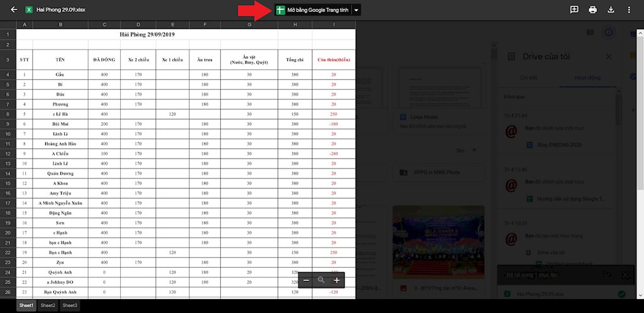Dismiss the upload complete notification
This screenshot has height=313, width=644.
tap(625, 275)
